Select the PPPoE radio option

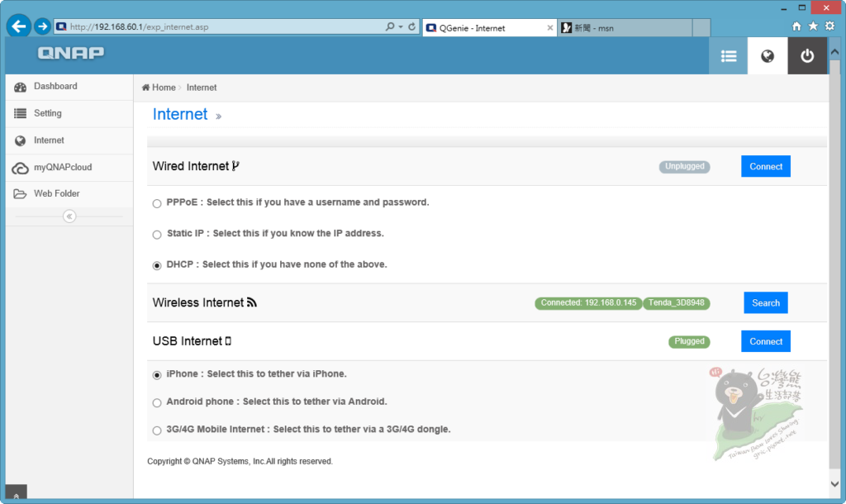pyautogui.click(x=157, y=203)
